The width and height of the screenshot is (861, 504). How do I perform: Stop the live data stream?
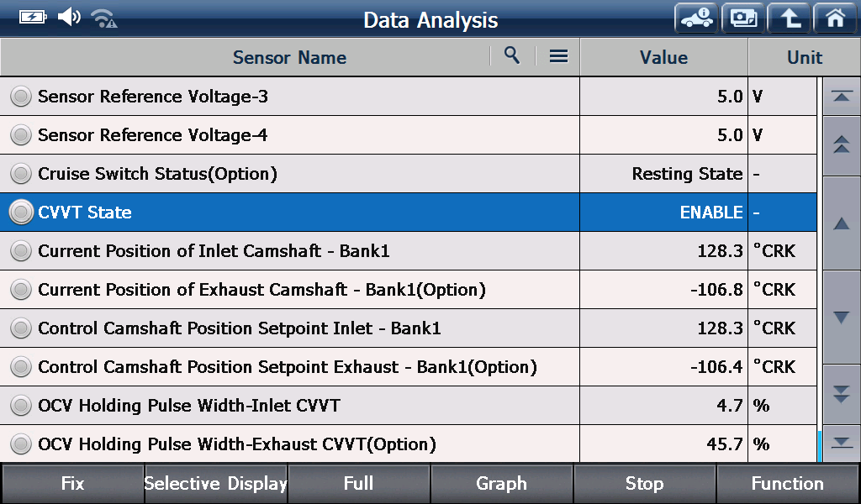[645, 483]
